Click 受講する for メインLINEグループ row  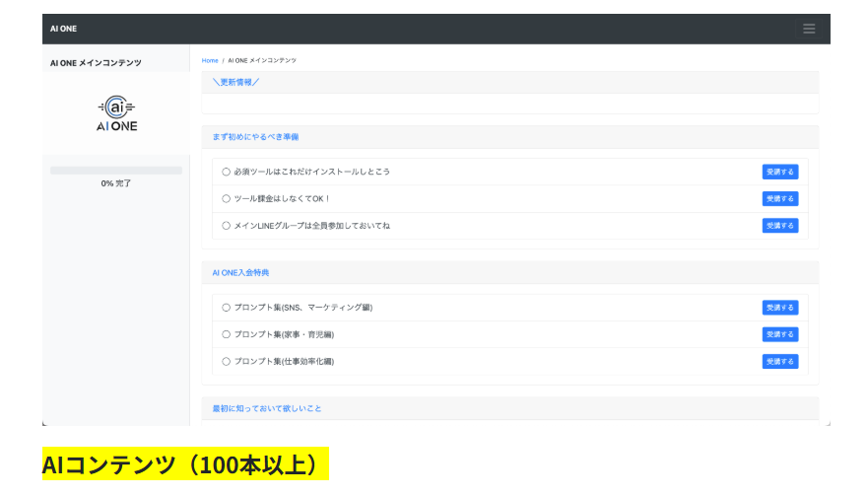pos(780,226)
